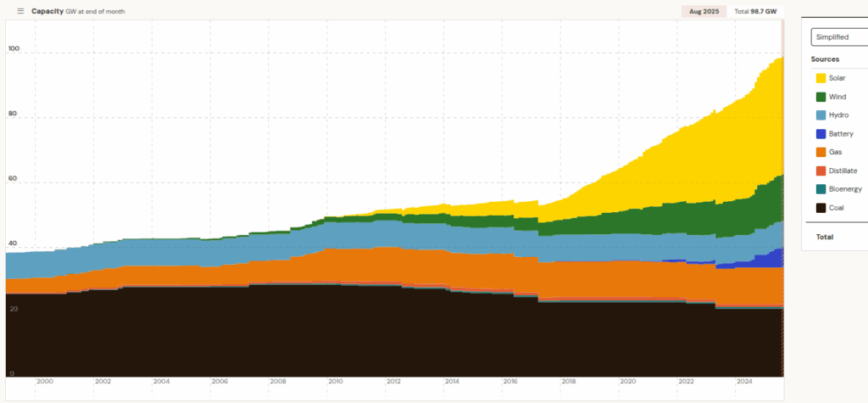Hide the Hydro source via its swatch
This screenshot has width=868, height=403.
821,115
